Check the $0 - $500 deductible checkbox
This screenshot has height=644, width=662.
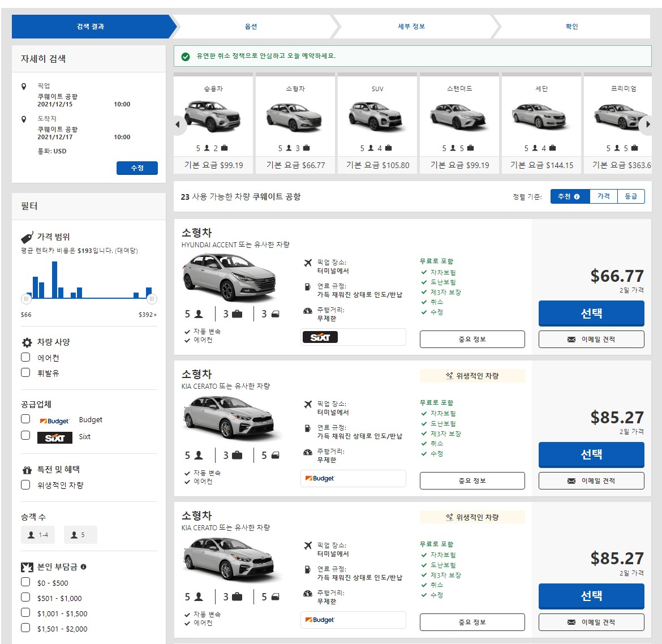point(26,582)
